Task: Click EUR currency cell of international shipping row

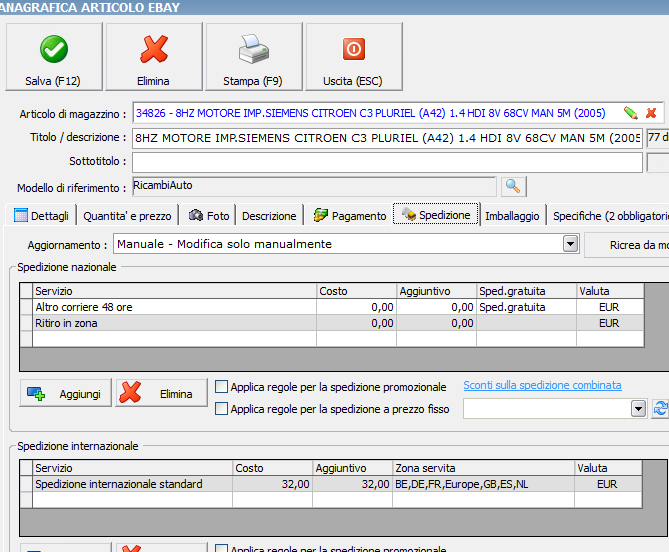Action: click(608, 484)
